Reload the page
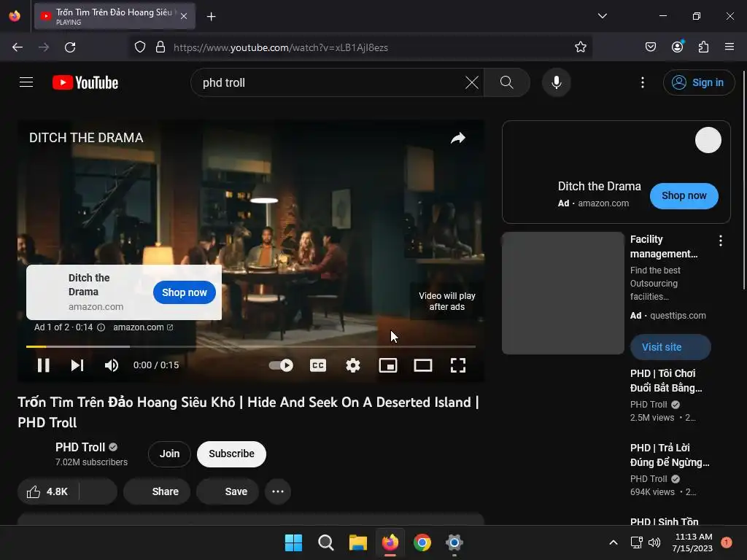This screenshot has height=560, width=747. pyautogui.click(x=70, y=47)
